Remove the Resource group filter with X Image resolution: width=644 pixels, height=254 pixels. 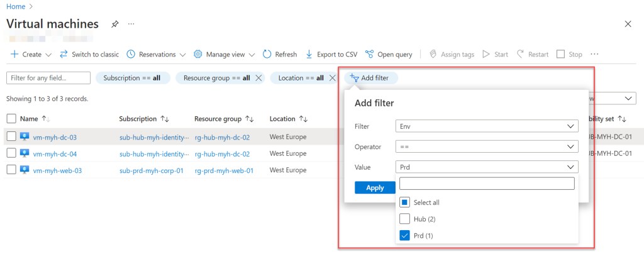coord(258,78)
